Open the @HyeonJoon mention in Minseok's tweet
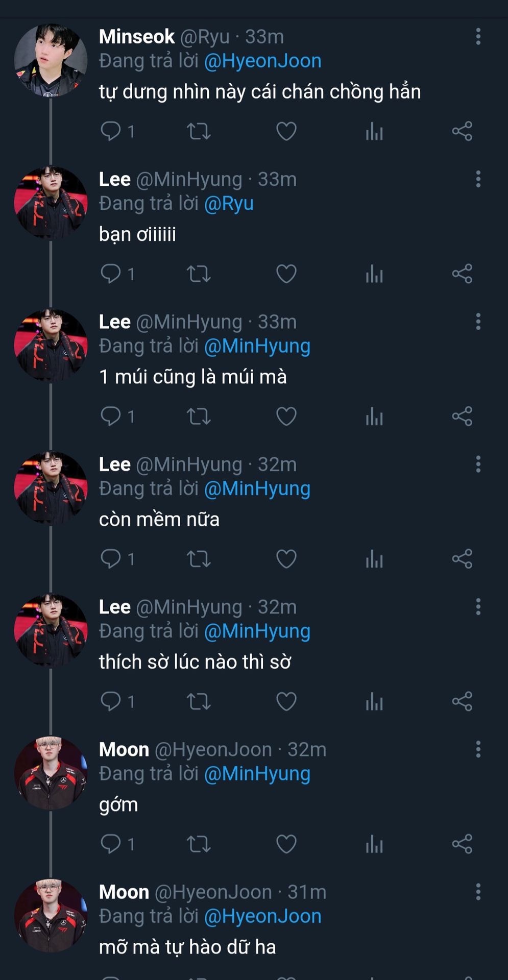 [x=262, y=61]
